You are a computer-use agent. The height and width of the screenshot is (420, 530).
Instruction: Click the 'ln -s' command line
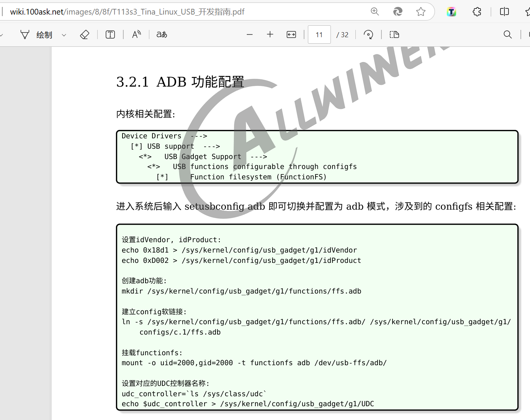(316, 322)
